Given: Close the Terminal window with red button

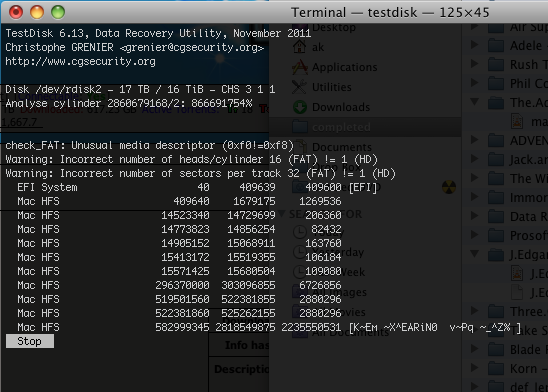Looking at the screenshot, I should coord(16,12).
